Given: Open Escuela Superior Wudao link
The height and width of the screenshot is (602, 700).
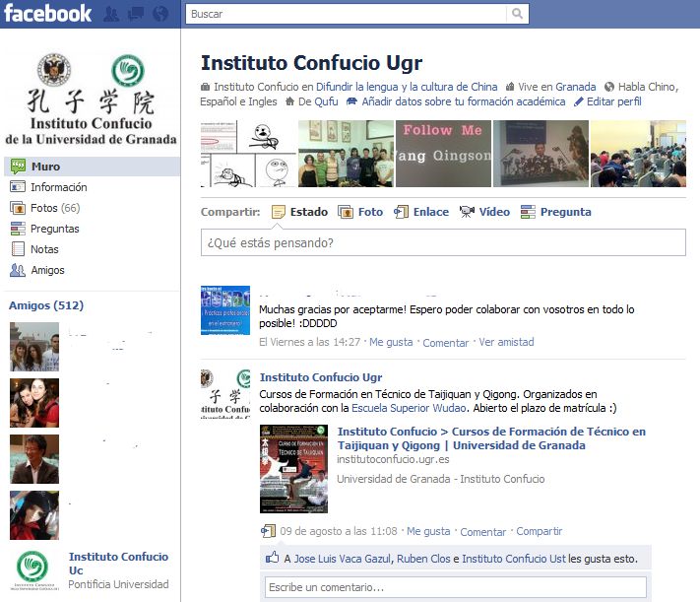Looking at the screenshot, I should coord(409,408).
